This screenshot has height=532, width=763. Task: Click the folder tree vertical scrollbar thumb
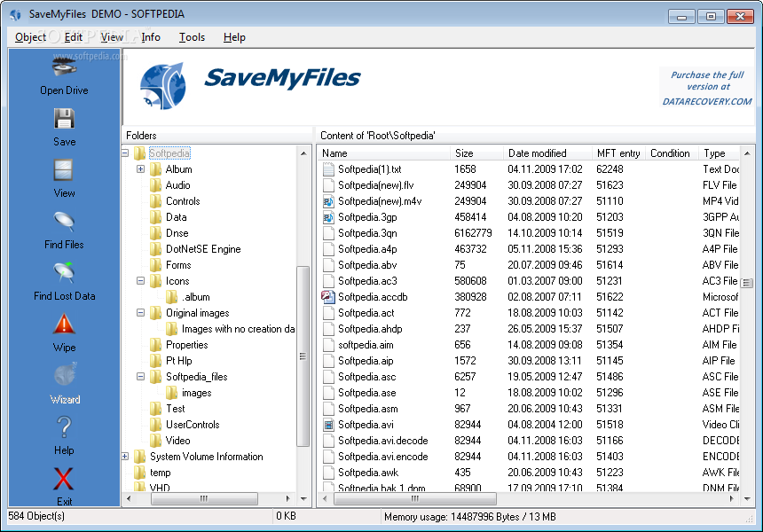[x=303, y=356]
